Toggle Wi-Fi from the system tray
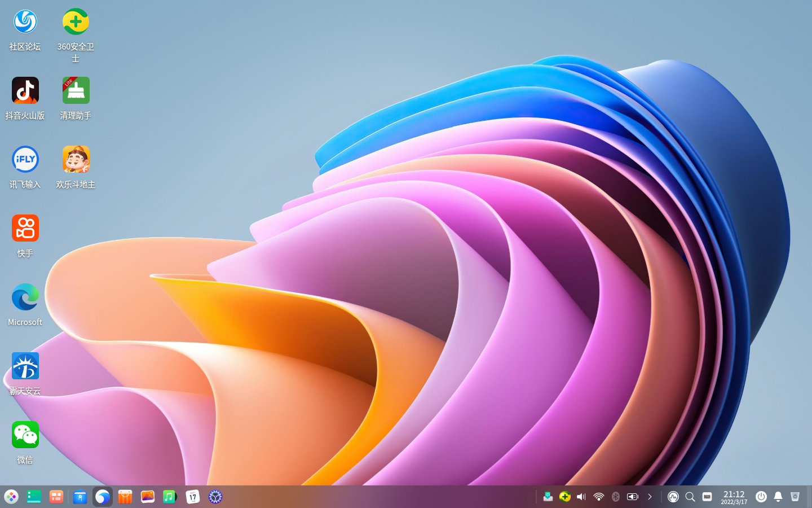Viewport: 812px width, 508px height. [x=598, y=497]
